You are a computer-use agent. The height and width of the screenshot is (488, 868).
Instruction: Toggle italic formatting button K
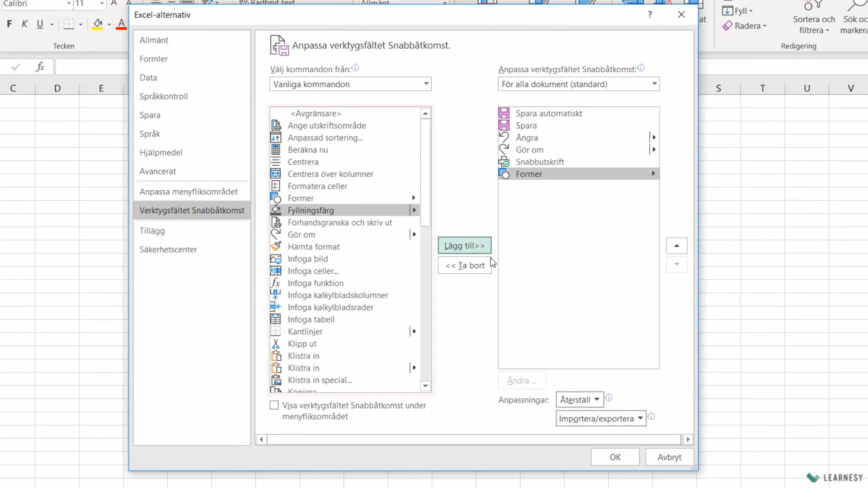pos(24,24)
